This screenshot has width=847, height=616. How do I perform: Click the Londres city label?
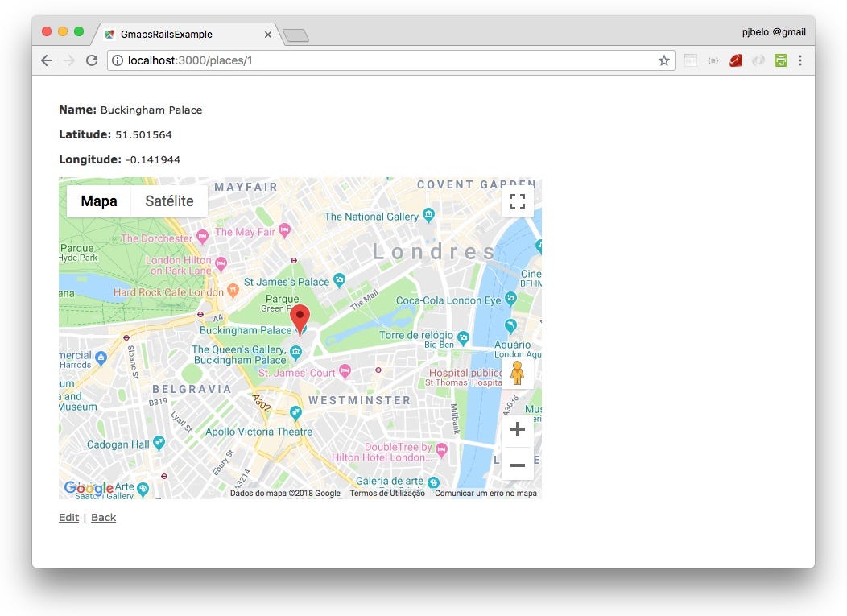(x=434, y=252)
